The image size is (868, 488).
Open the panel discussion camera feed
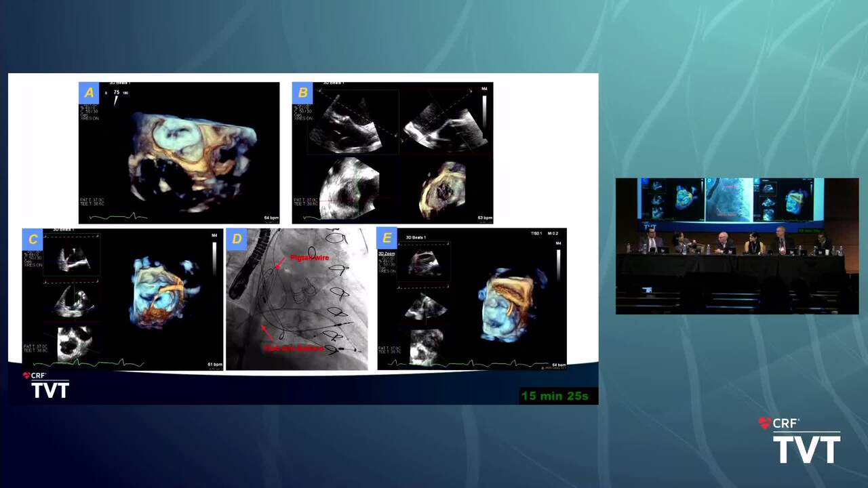click(737, 246)
